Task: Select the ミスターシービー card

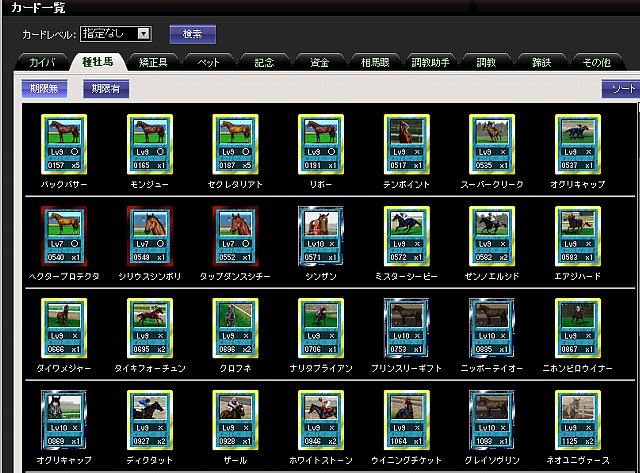Action: tap(407, 236)
